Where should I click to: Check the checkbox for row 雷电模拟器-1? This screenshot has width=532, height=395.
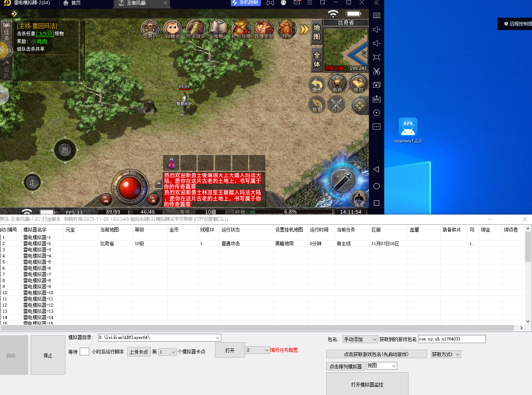point(0,237)
